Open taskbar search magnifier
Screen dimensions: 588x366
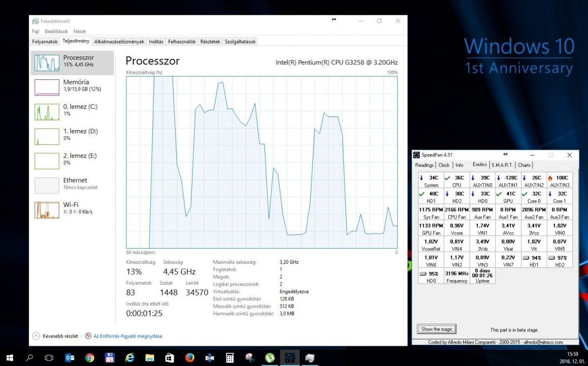(x=29, y=358)
